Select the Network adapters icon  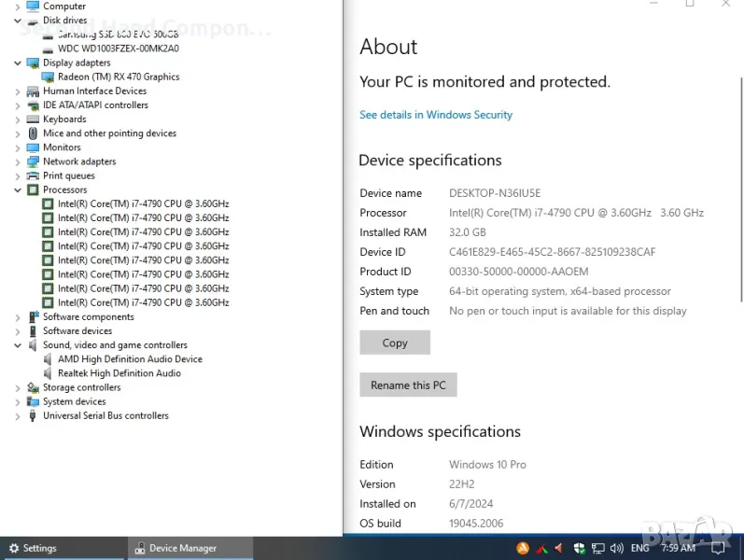34,161
